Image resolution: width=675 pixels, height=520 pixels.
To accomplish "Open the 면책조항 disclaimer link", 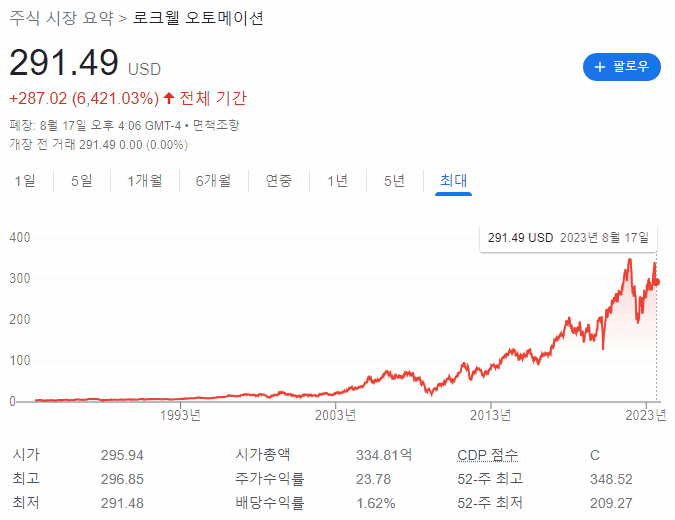I will pos(216,125).
